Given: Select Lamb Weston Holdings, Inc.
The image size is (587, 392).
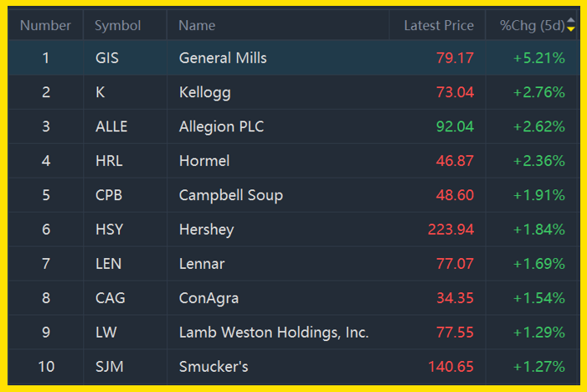Looking at the screenshot, I should 274,333.
